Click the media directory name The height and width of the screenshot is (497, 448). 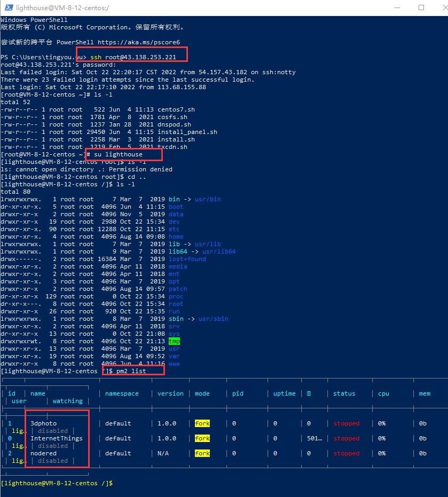click(178, 266)
